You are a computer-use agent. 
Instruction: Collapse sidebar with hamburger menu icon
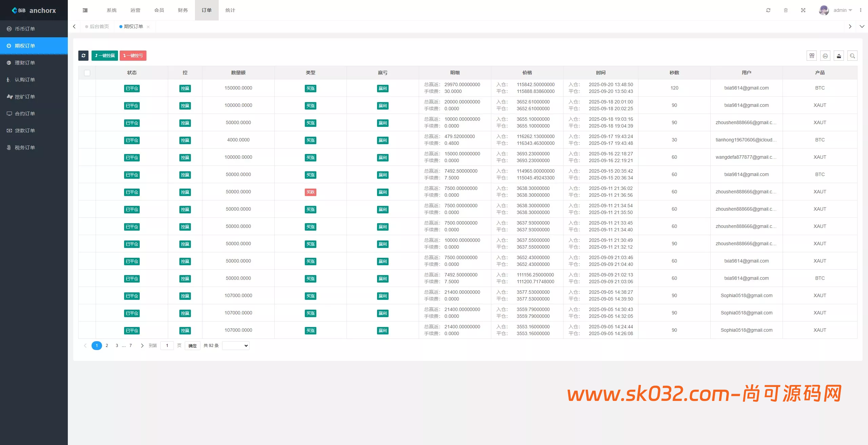click(85, 10)
